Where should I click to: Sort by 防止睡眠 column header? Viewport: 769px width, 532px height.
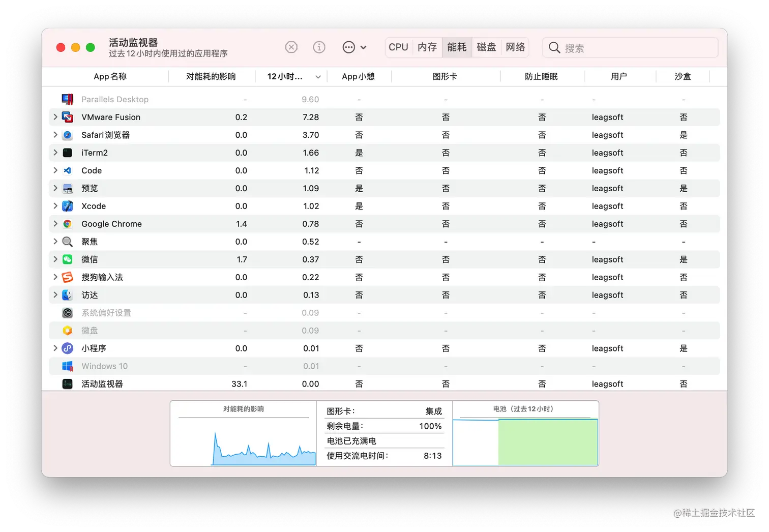(542, 76)
